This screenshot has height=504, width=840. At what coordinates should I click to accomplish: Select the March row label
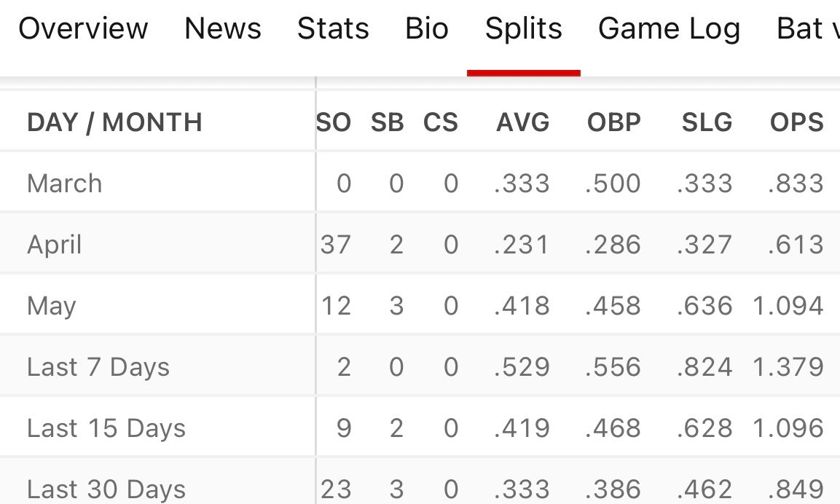[x=64, y=184]
